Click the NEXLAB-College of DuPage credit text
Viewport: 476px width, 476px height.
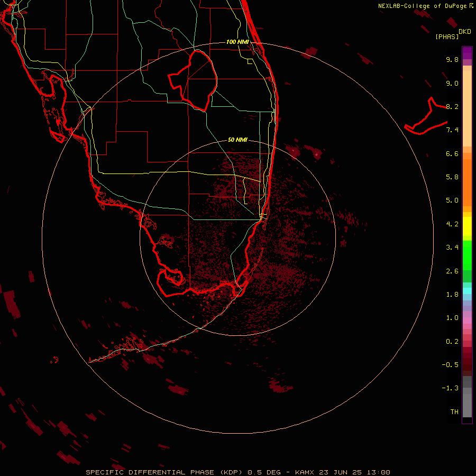426,6
